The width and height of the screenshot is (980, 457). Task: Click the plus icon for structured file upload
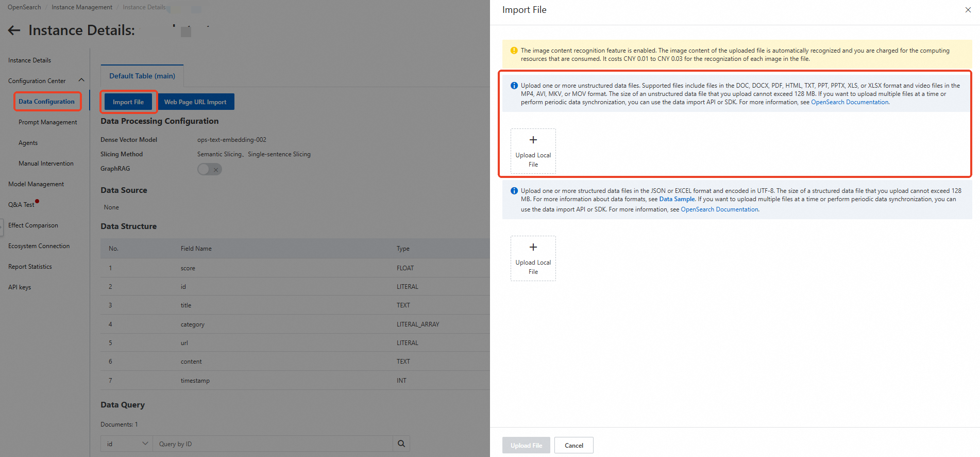[x=533, y=247]
